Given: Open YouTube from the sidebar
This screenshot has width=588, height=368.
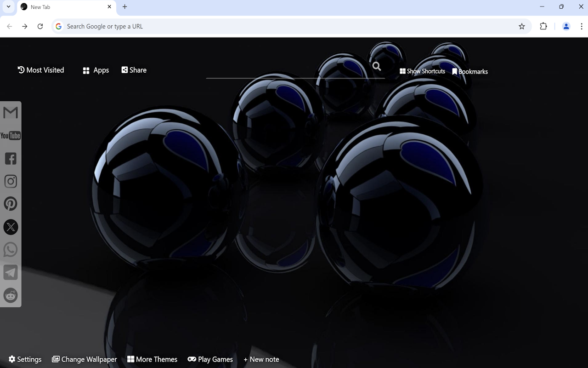Looking at the screenshot, I should [x=11, y=136].
